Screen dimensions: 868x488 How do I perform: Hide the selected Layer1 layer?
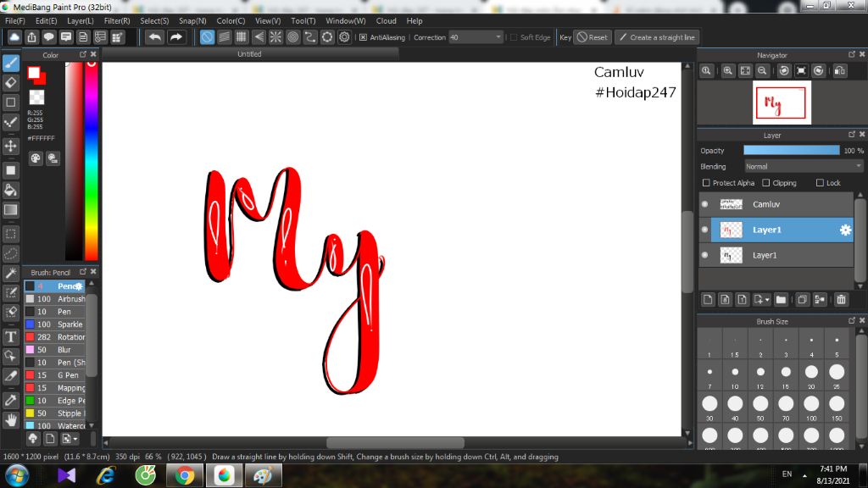(x=704, y=230)
